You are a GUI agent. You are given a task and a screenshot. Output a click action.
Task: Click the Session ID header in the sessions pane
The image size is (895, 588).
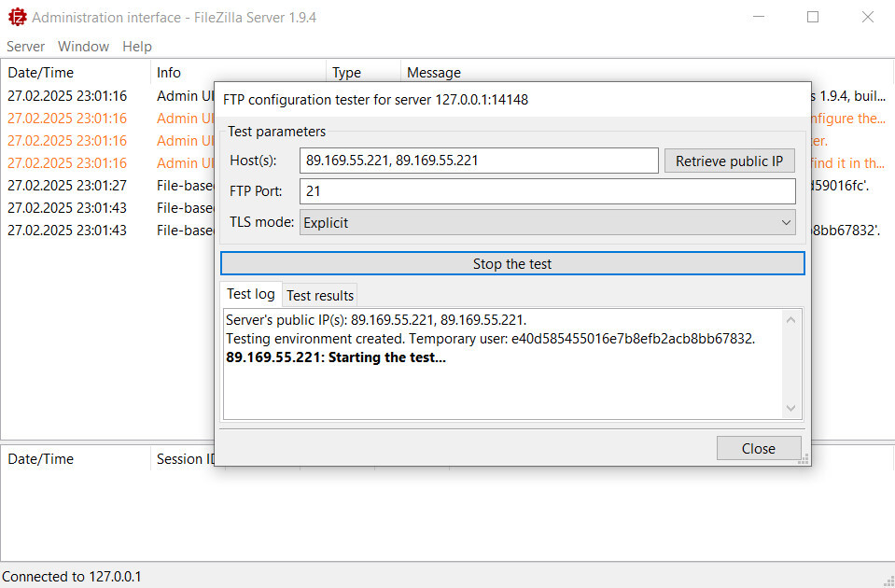point(186,459)
